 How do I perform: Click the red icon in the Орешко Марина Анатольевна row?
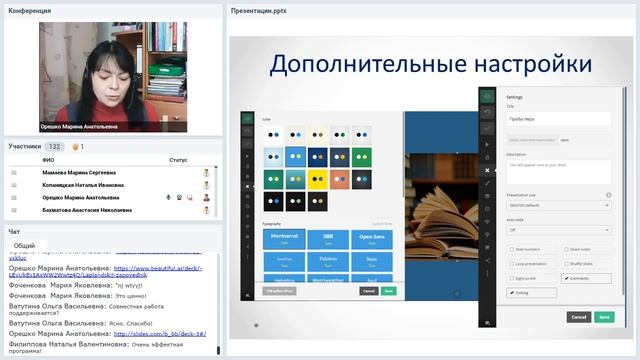click(190, 198)
